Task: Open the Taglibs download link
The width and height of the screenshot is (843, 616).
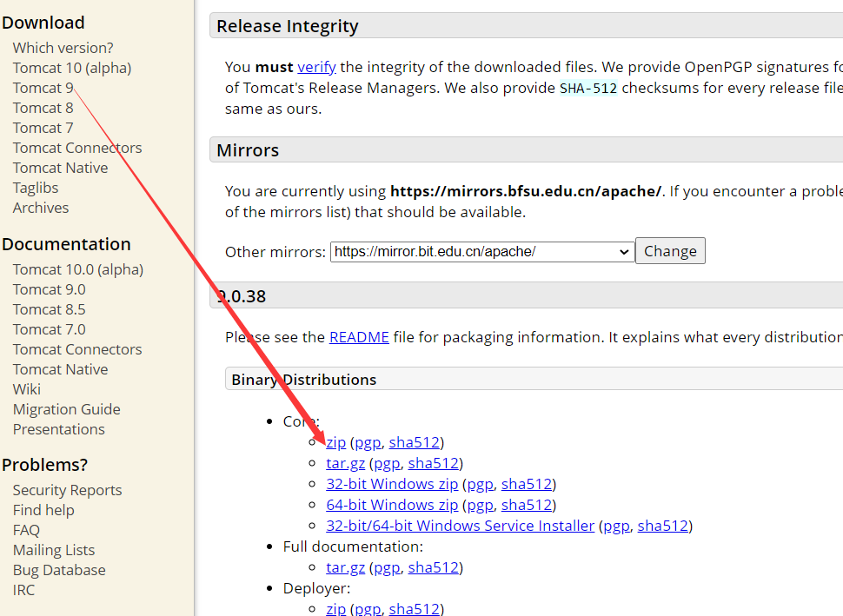Action: [36, 188]
